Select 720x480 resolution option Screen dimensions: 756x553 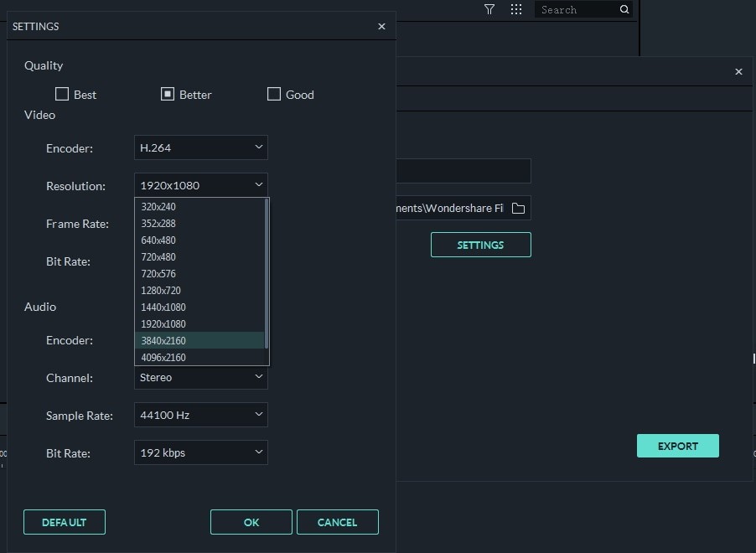click(199, 257)
